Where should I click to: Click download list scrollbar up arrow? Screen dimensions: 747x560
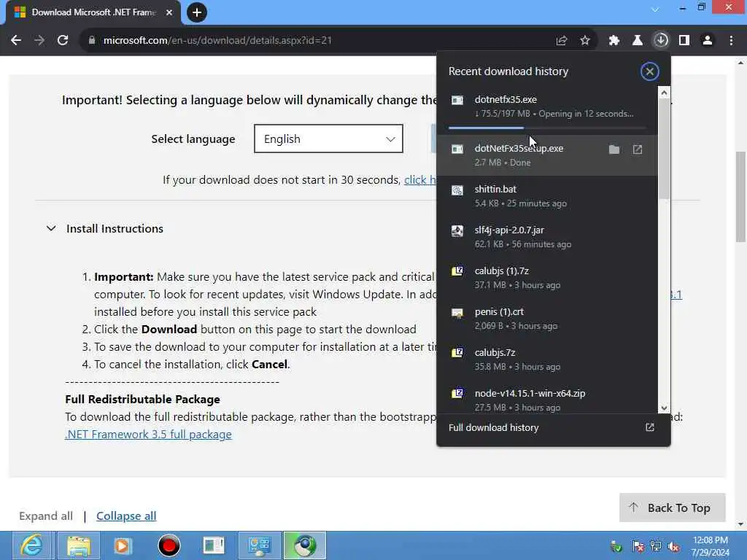pos(664,93)
